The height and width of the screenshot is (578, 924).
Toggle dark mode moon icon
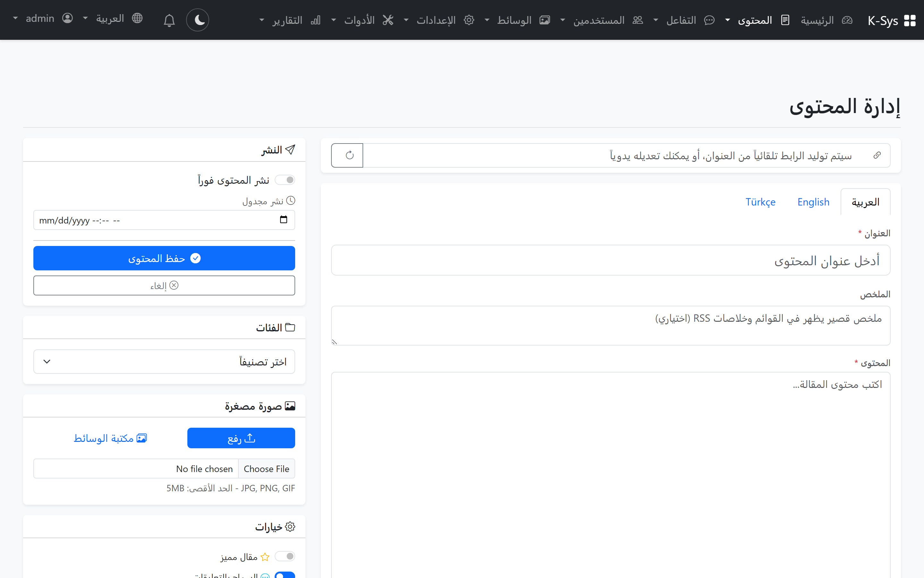198,20
